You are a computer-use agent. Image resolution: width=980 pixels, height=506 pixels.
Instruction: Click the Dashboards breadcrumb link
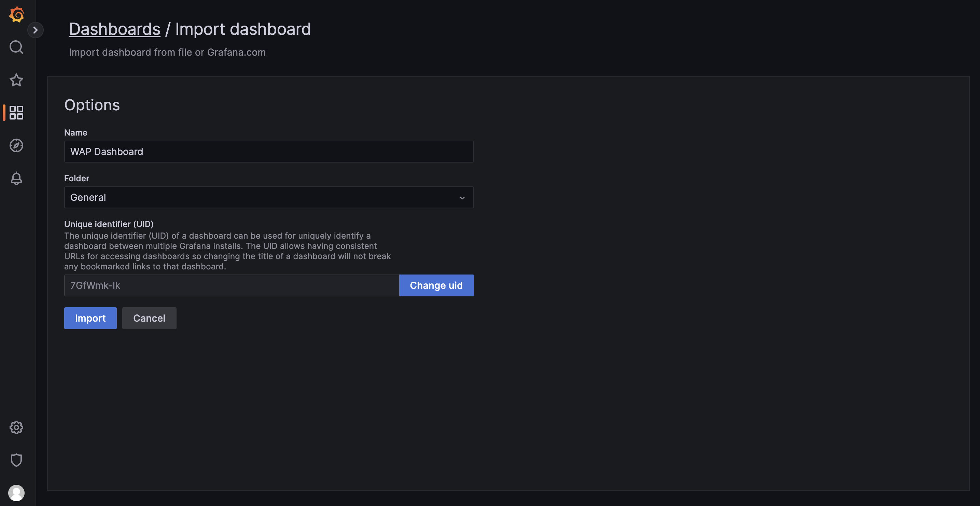pyautogui.click(x=114, y=29)
